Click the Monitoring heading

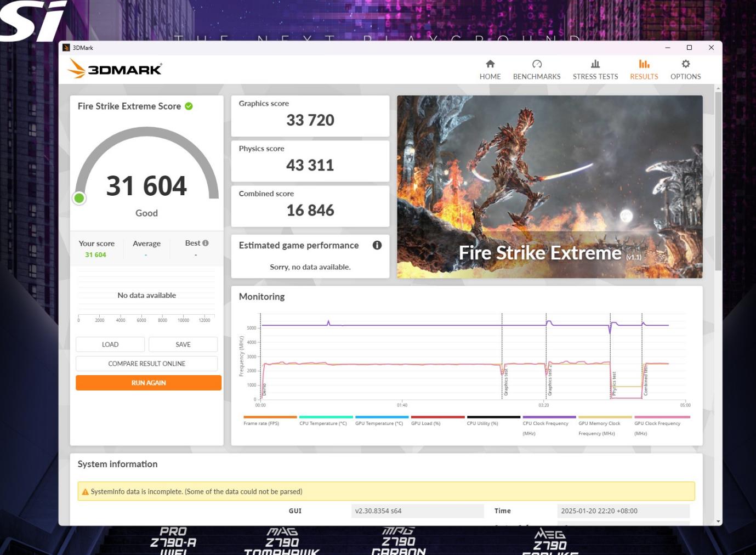pyautogui.click(x=262, y=297)
